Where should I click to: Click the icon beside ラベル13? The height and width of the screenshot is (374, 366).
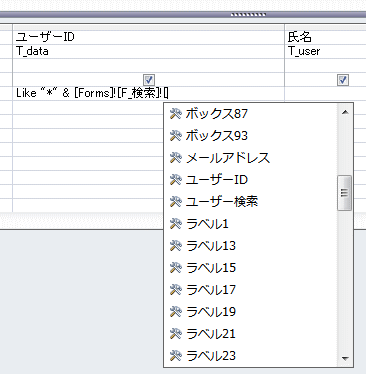click(175, 246)
